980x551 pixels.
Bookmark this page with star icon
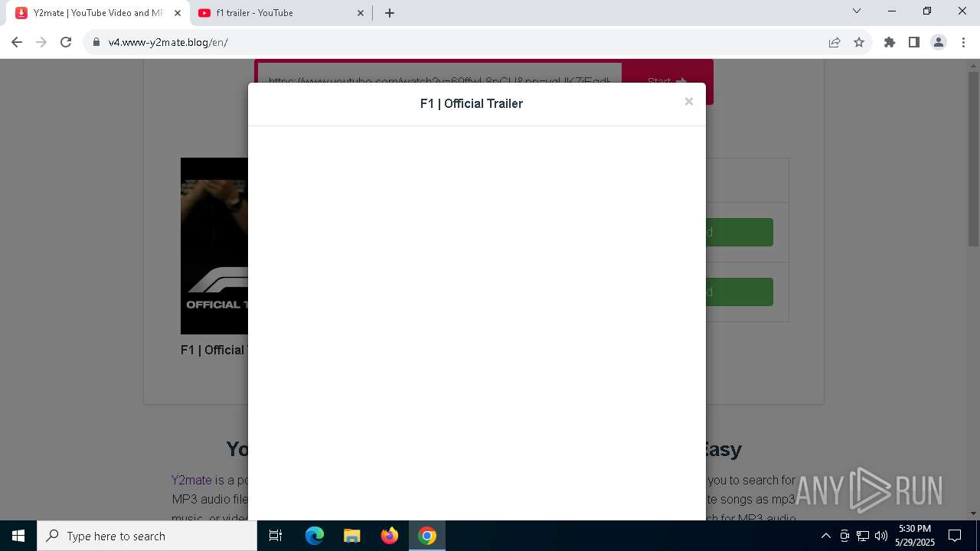coord(859,42)
